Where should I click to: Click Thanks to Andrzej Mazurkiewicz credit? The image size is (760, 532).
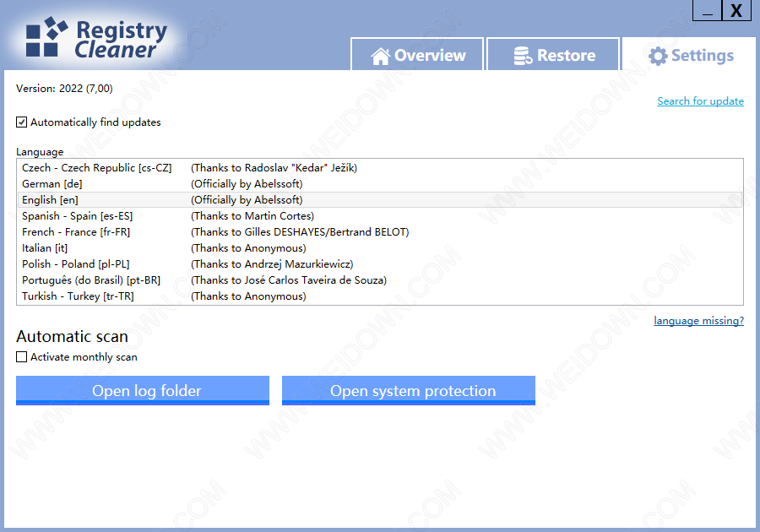pyautogui.click(x=272, y=264)
